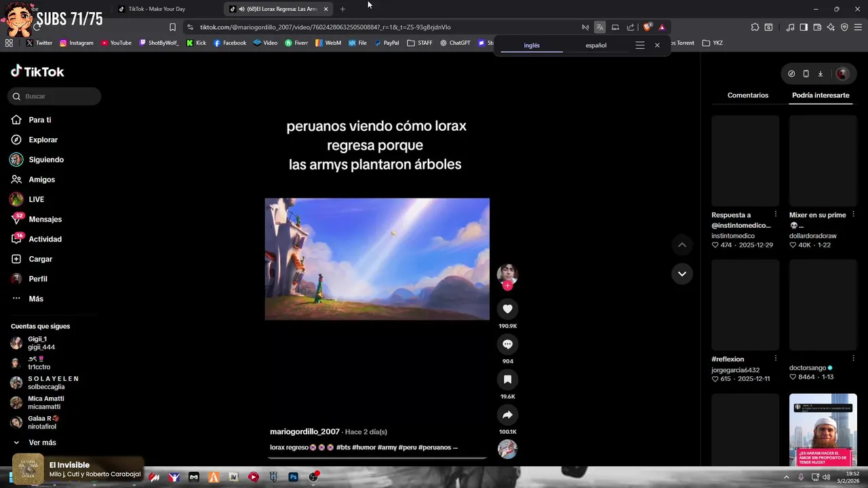The image size is (868, 488).
Task: Go to the next video with down chevron
Action: 682,274
